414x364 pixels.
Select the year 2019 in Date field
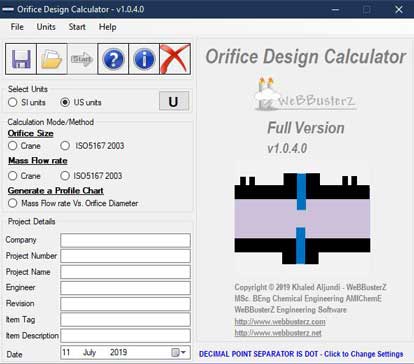pos(118,352)
